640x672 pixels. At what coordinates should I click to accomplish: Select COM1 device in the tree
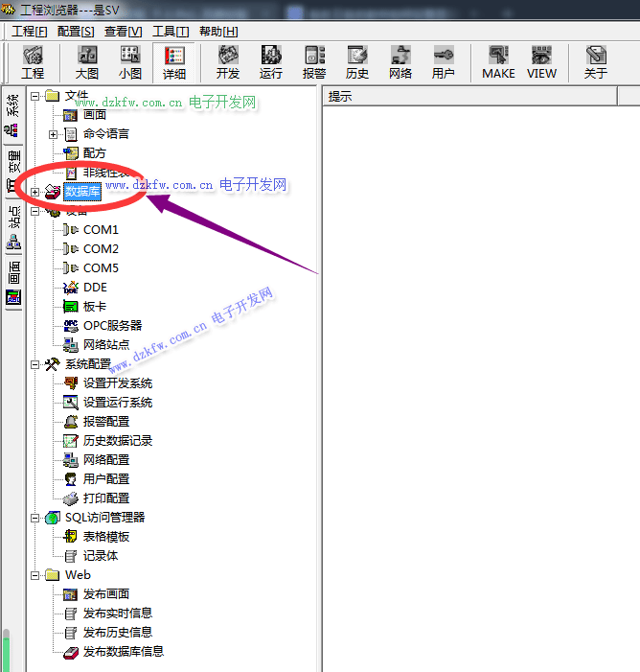[101, 230]
